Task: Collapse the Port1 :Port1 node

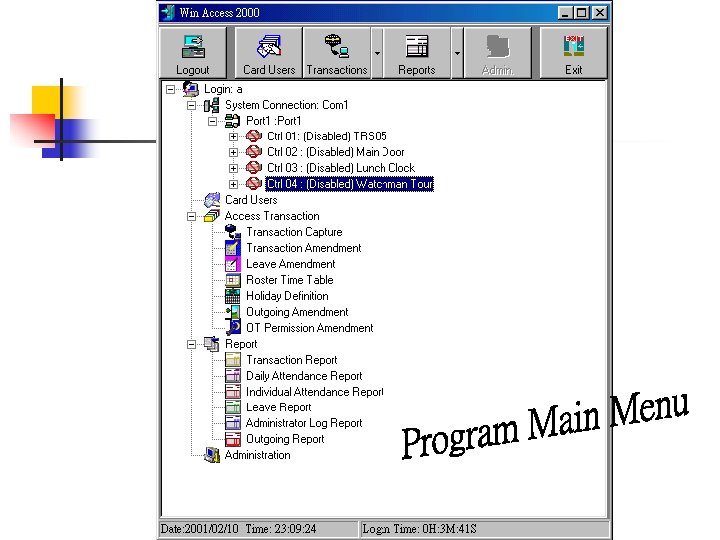Action: point(212,121)
